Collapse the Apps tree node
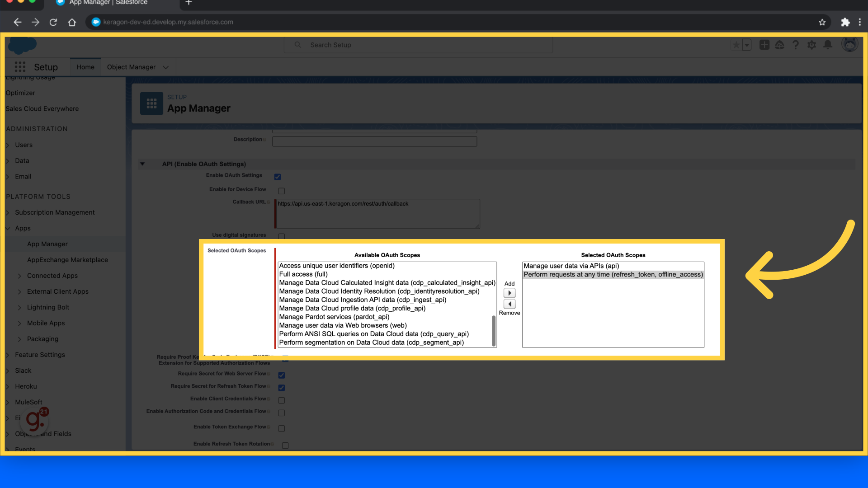This screenshot has height=488, width=868. point(8,228)
